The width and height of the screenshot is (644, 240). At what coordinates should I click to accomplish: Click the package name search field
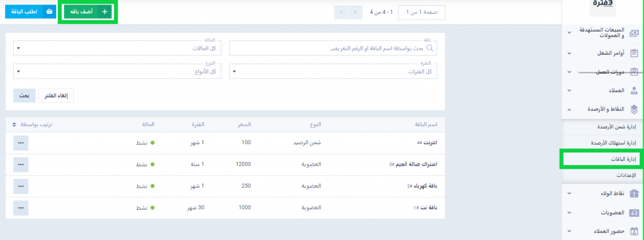coord(333,48)
